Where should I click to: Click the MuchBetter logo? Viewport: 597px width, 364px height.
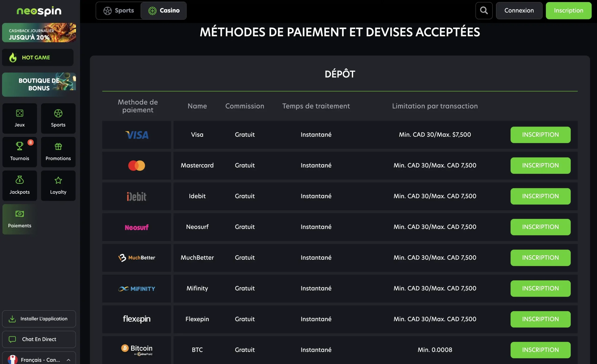[137, 258]
